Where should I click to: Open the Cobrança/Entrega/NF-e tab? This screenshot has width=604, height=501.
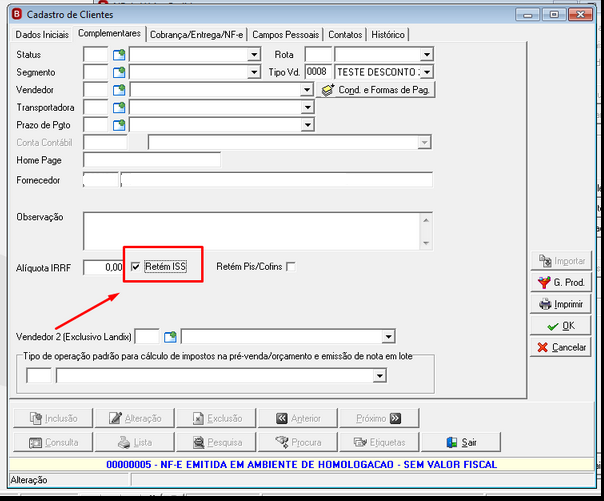click(196, 35)
